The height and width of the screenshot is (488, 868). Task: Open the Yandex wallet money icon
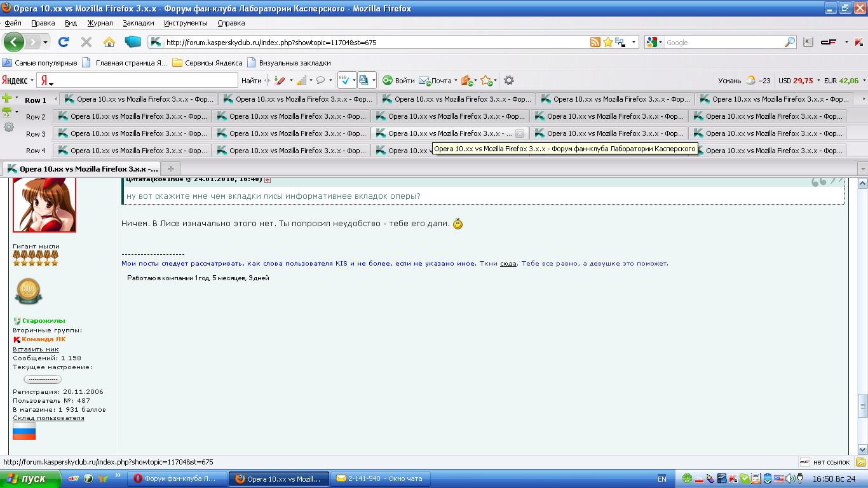466,81
